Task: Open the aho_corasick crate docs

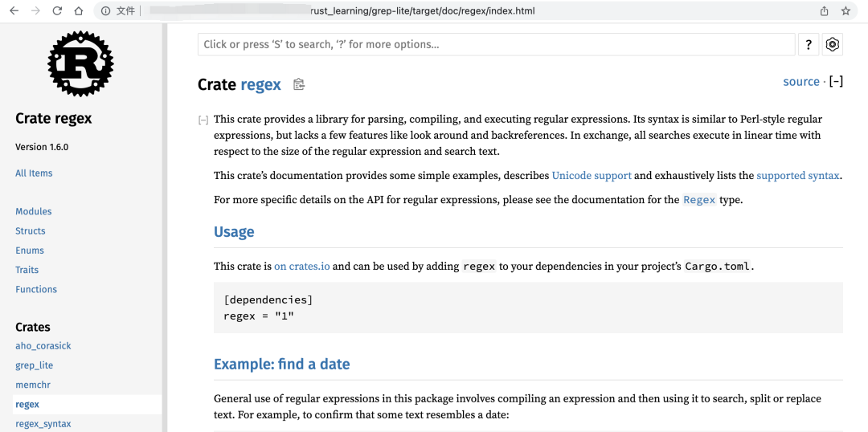Action: [x=43, y=345]
